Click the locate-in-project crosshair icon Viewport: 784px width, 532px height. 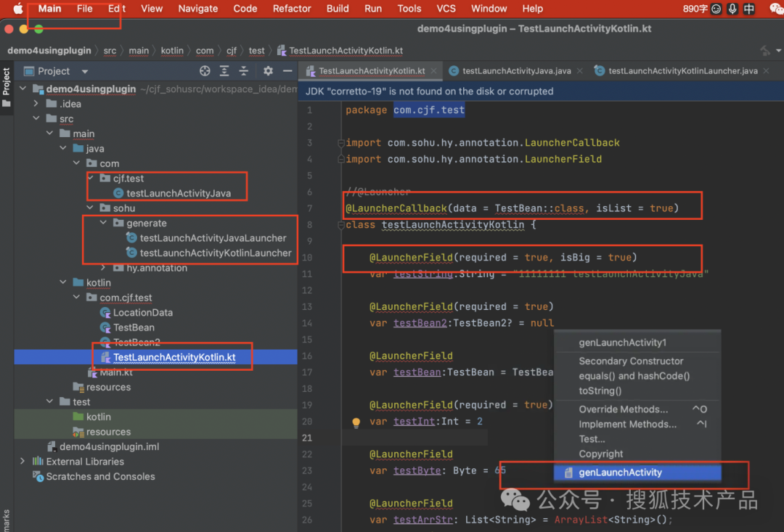(205, 71)
